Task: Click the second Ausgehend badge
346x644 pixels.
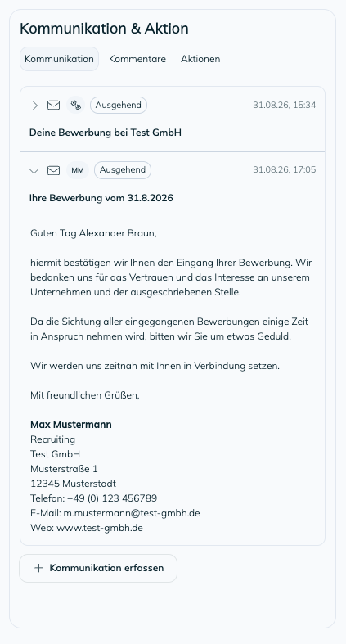Action: 123,170
